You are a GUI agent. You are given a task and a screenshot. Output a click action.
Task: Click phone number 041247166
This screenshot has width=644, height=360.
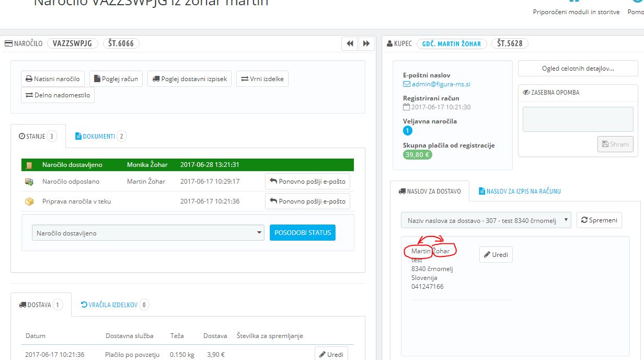[x=428, y=287]
